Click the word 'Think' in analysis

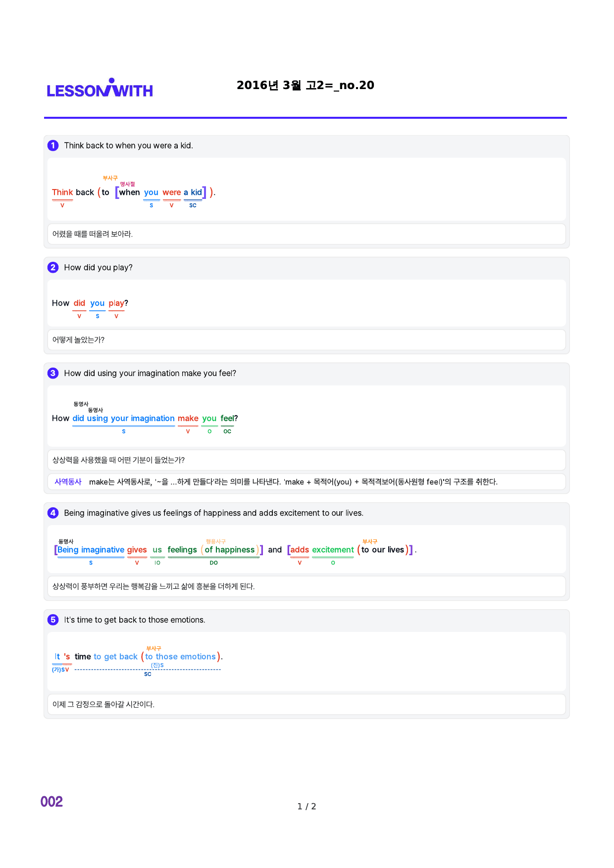pyautogui.click(x=62, y=193)
